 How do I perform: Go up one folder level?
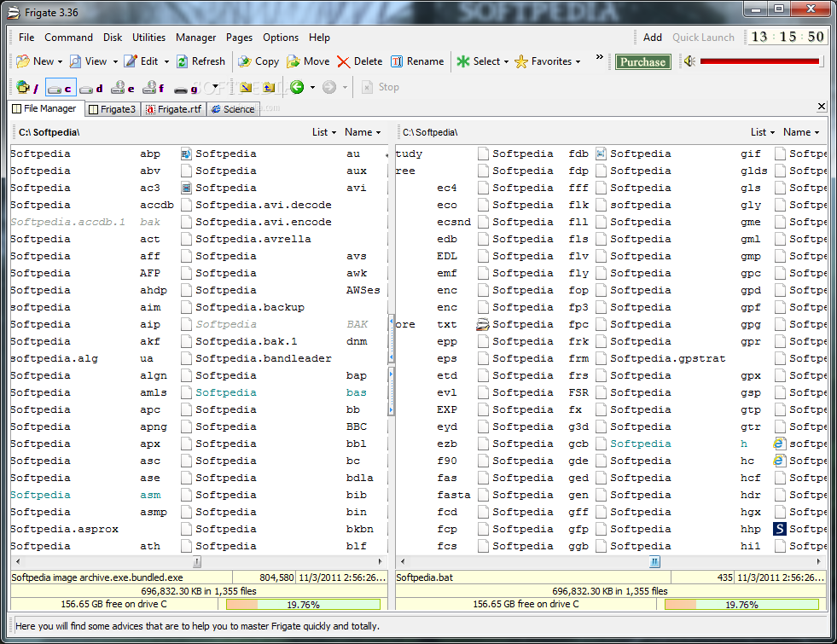coord(269,87)
